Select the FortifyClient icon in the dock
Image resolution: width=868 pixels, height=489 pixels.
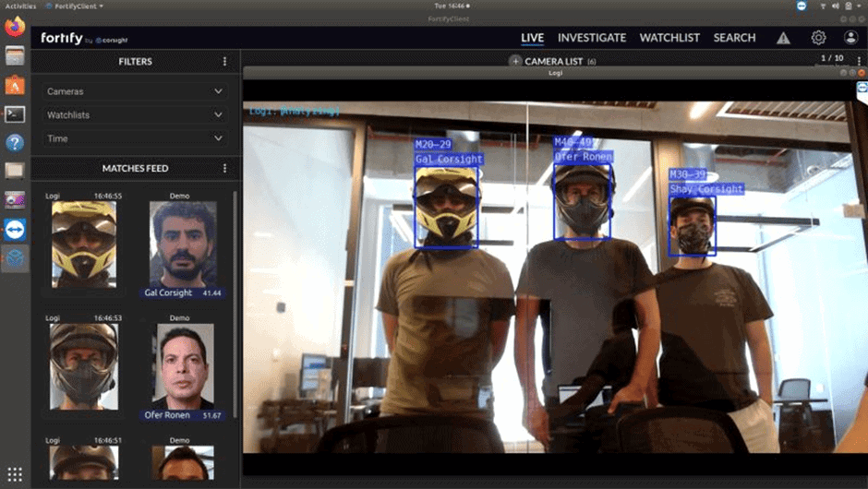(15, 258)
